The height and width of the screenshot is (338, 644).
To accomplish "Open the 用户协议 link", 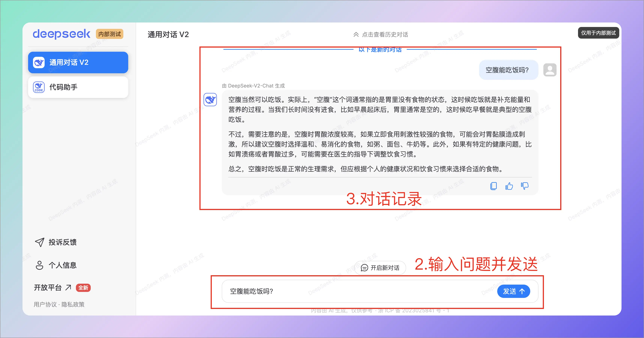I will pos(45,304).
